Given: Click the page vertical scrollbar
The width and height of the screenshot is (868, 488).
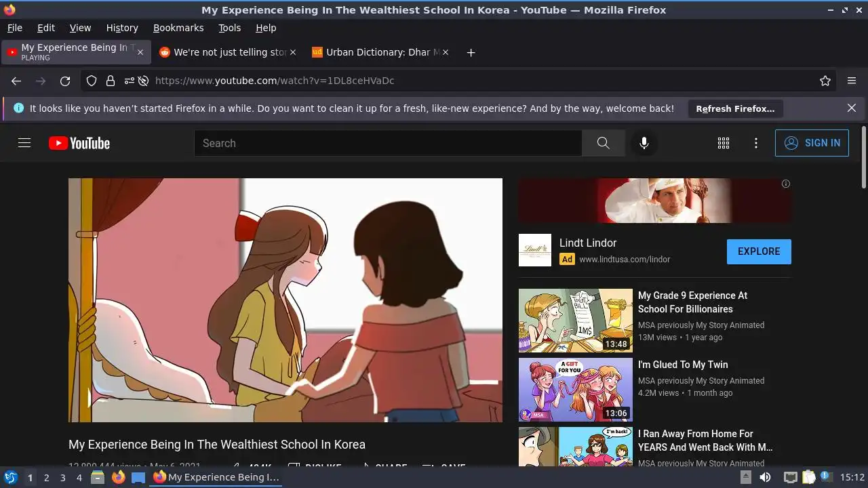Looking at the screenshot, I should [x=863, y=157].
